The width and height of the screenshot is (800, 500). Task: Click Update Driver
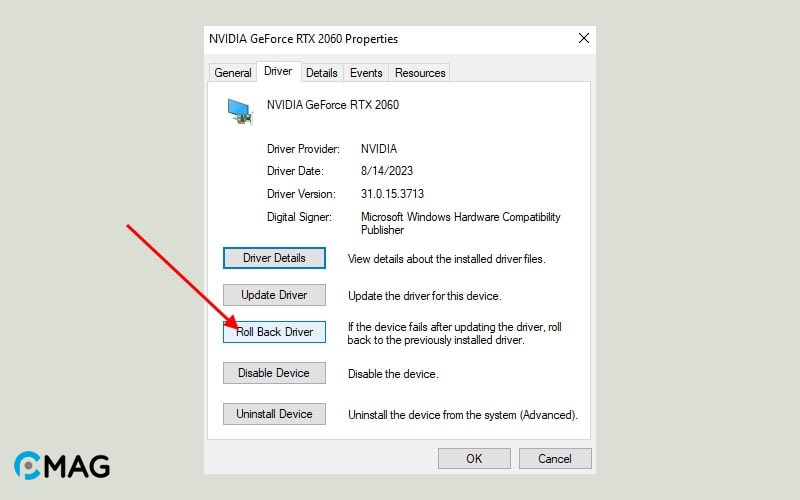click(x=274, y=295)
